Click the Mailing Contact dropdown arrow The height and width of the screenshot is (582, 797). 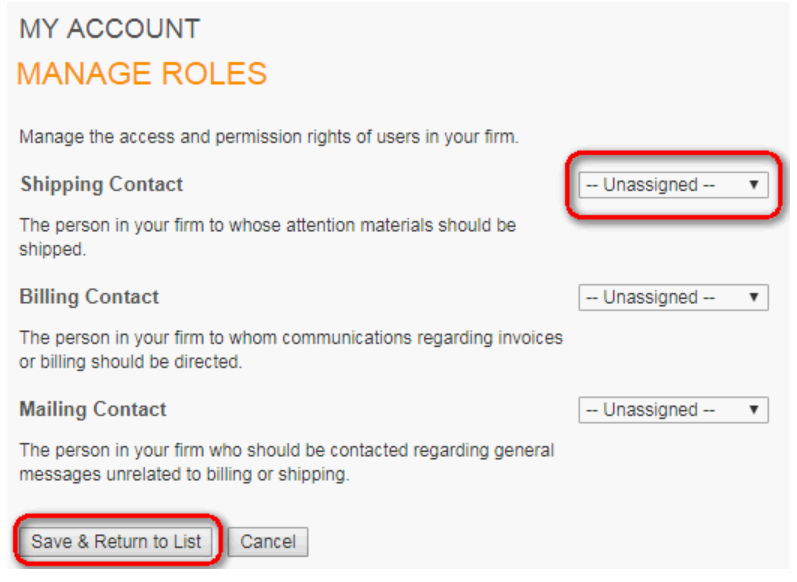pyautogui.click(x=753, y=410)
